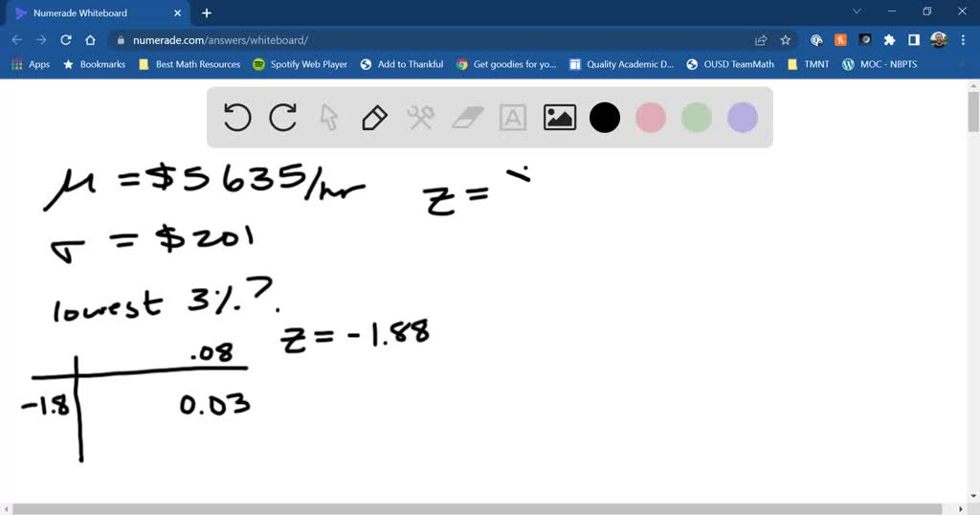Go back in browser history
The image size is (980, 515).
tap(17, 40)
